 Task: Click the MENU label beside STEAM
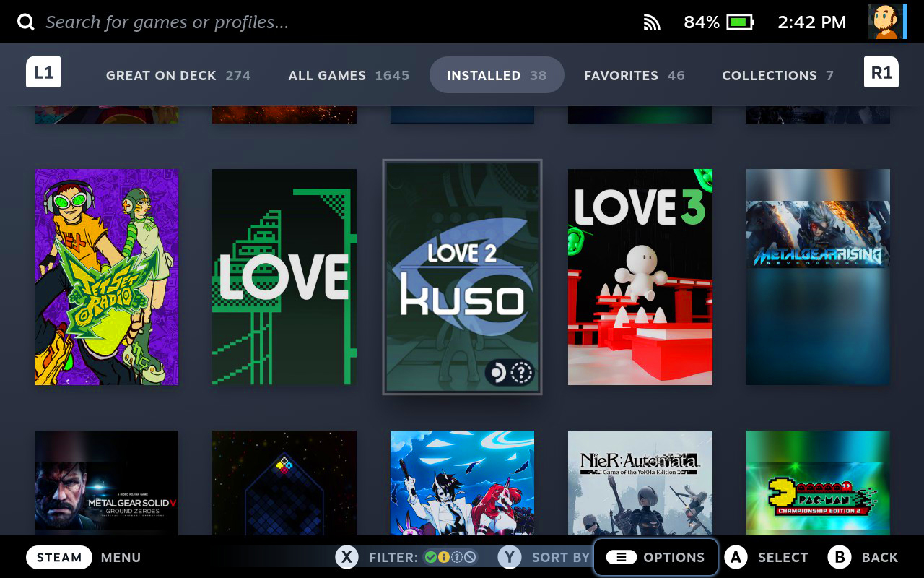click(121, 558)
